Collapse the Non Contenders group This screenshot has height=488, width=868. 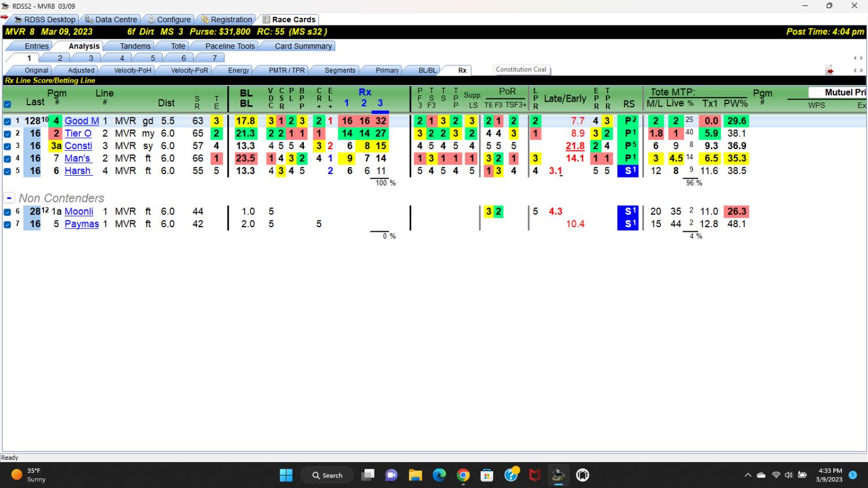[x=8, y=198]
